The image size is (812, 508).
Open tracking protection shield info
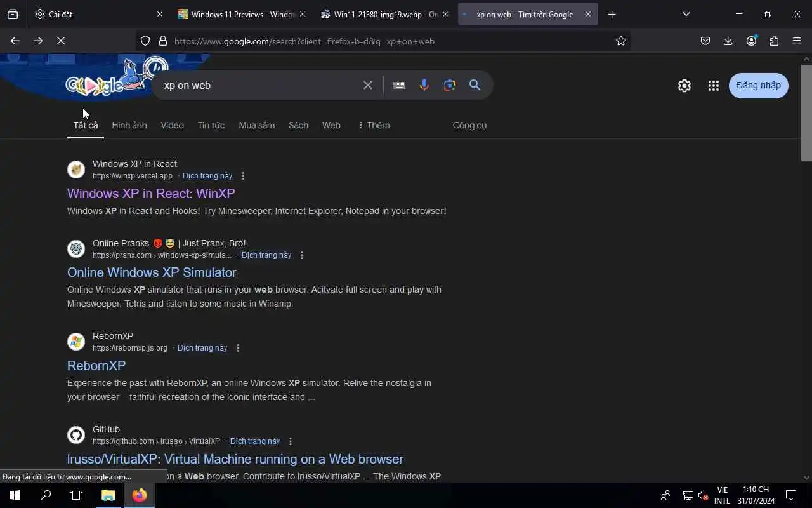[x=145, y=41]
